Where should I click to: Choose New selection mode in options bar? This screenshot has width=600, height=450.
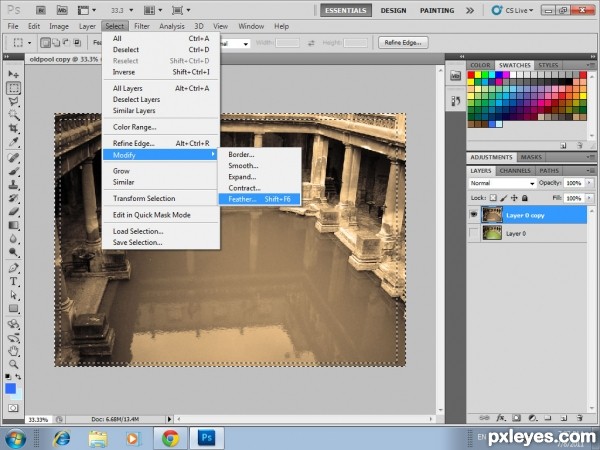pyautogui.click(x=46, y=42)
